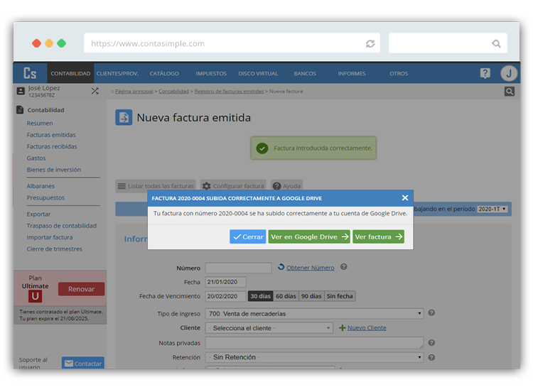The image size is (533, 392).
Task: Open the user avatar J menu
Action: coord(509,73)
